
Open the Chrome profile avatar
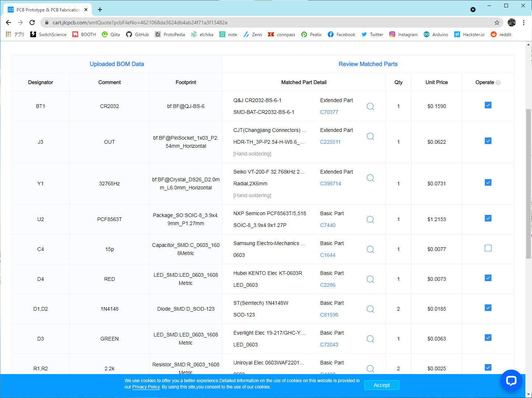[x=512, y=22]
